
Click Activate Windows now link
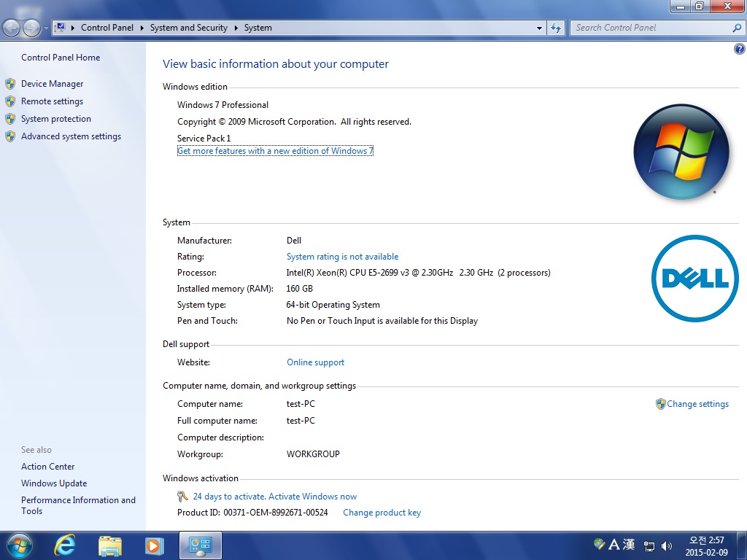[x=312, y=497]
